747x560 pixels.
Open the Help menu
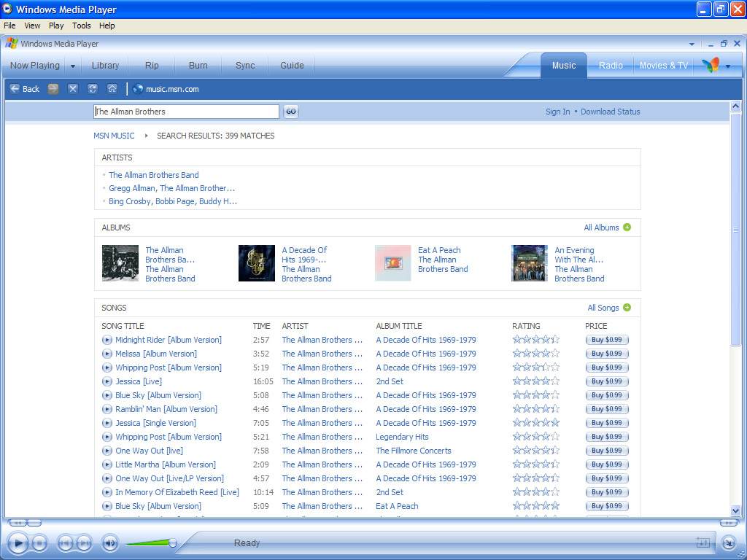point(107,26)
